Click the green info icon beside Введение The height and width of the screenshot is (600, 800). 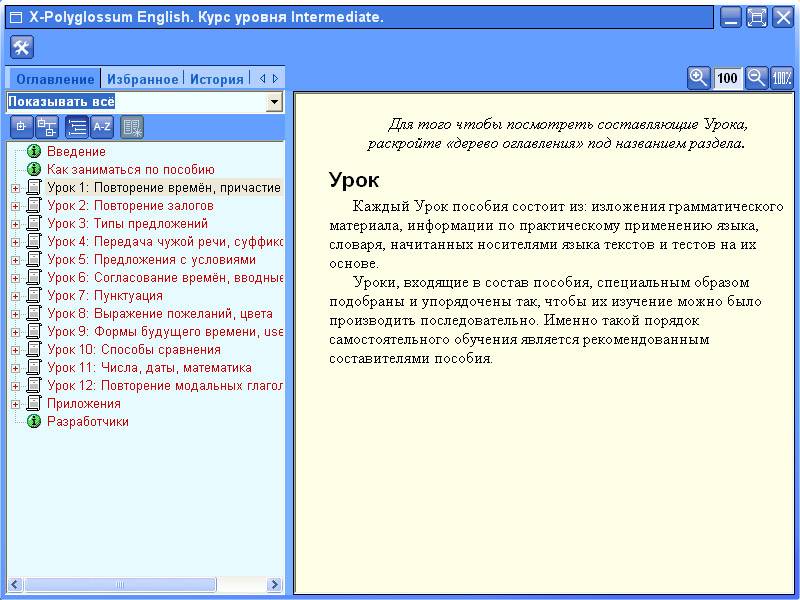click(x=34, y=151)
